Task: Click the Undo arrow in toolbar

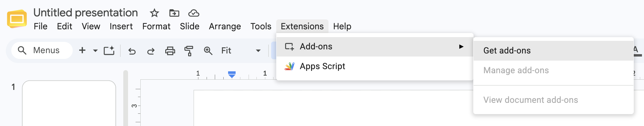Action: [x=132, y=51]
